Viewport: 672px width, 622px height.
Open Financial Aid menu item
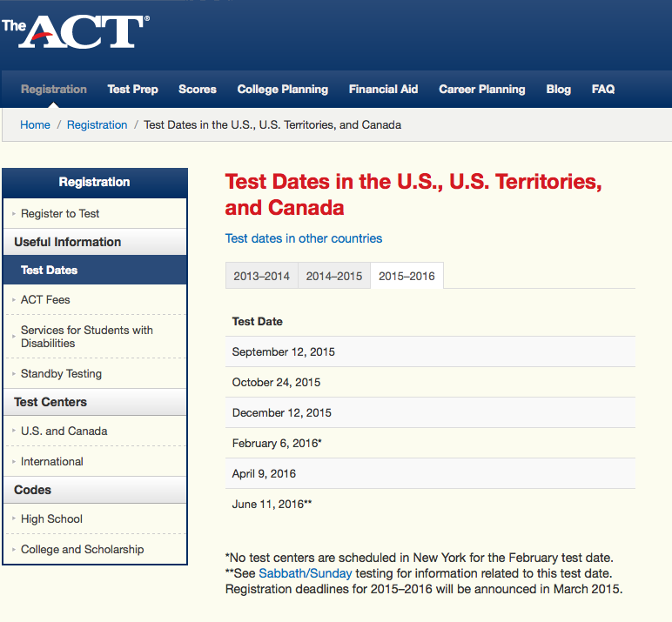(384, 89)
